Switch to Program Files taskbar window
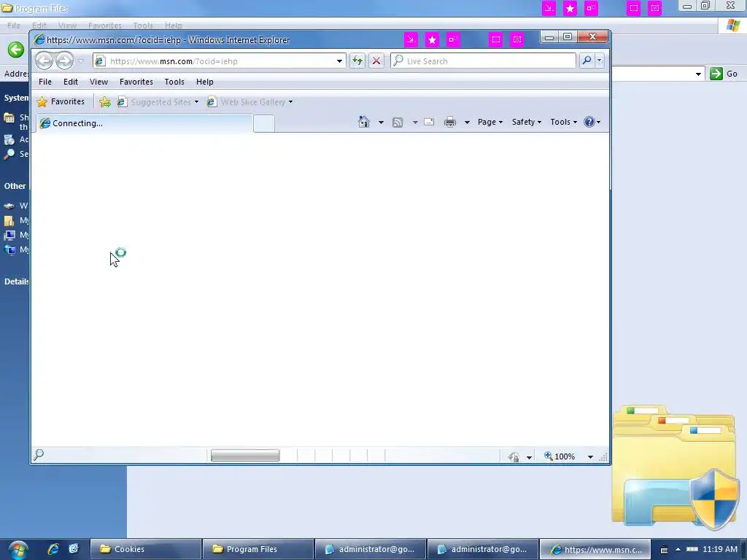The height and width of the screenshot is (560, 747). [258, 549]
